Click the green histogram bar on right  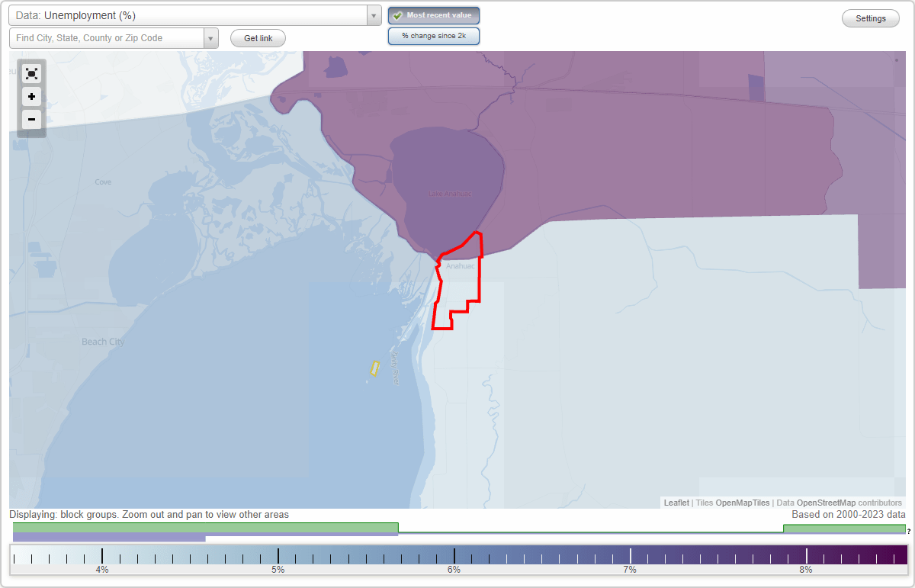(x=844, y=529)
